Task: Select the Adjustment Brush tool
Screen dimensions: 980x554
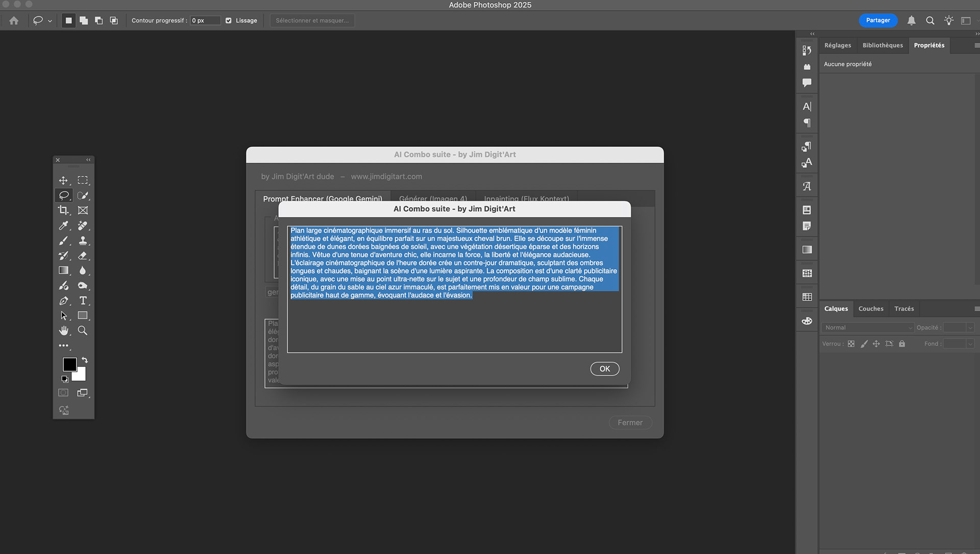Action: tap(63, 286)
